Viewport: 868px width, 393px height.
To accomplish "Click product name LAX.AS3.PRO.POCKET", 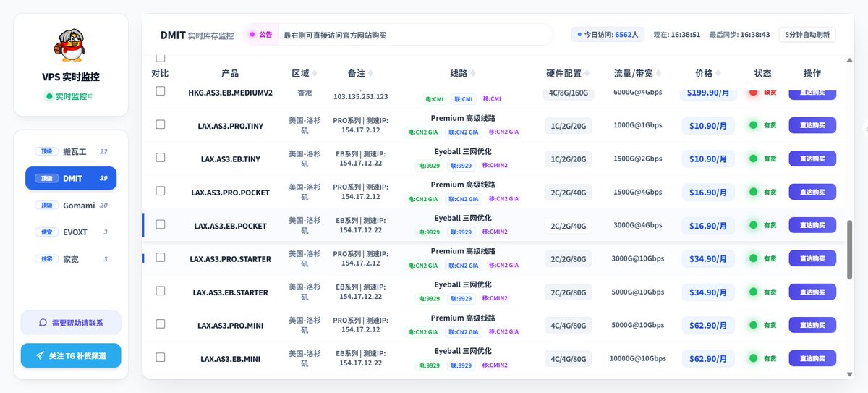I will coord(230,193).
